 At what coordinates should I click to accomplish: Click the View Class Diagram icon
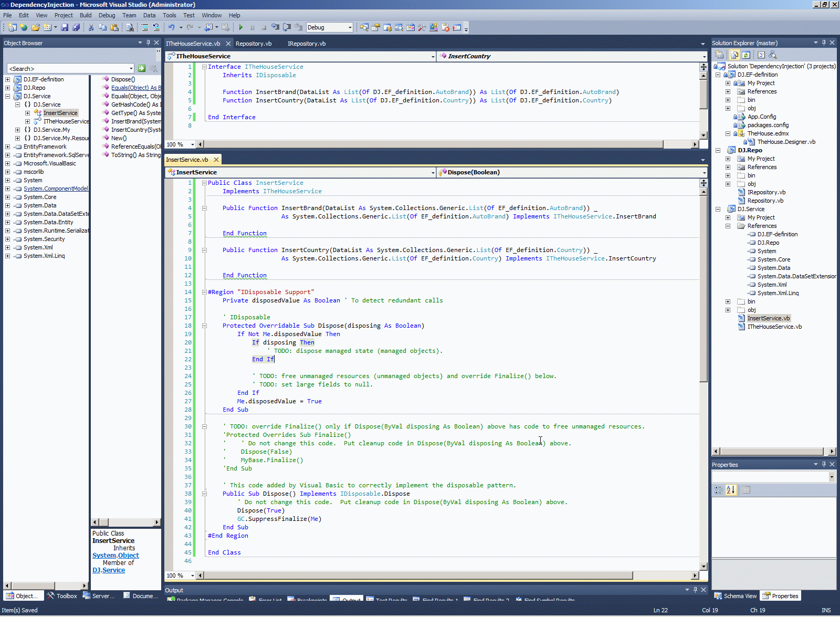772,55
